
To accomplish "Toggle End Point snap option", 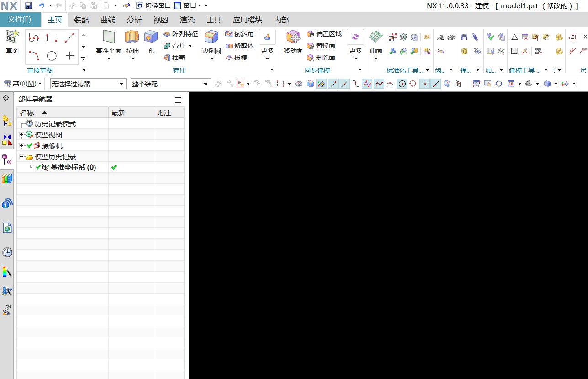I will pos(333,84).
